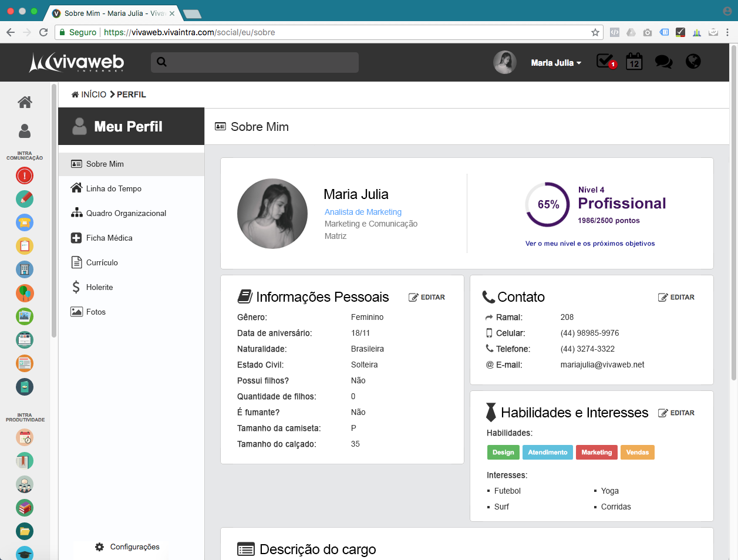Open the blue building sidebar icon
Viewport: 738px width, 560px height.
(x=25, y=269)
